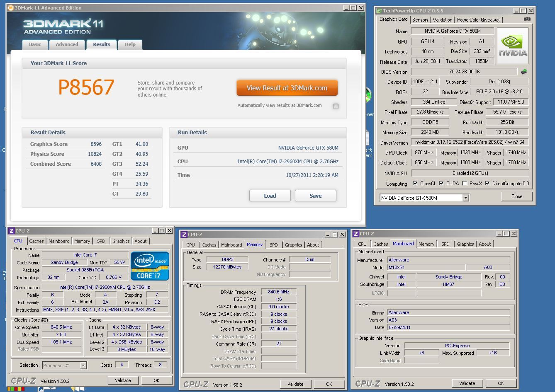Click the 3DMark 11 title bar icon

pyautogui.click(x=11, y=8)
